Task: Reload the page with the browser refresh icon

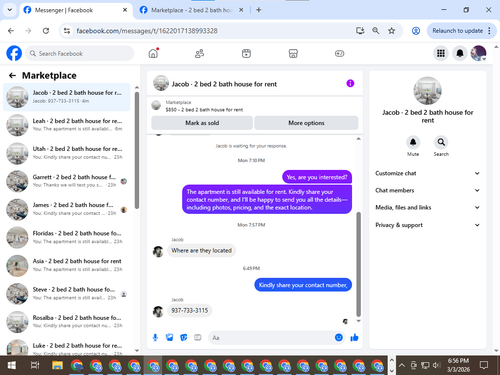Action: [46, 31]
